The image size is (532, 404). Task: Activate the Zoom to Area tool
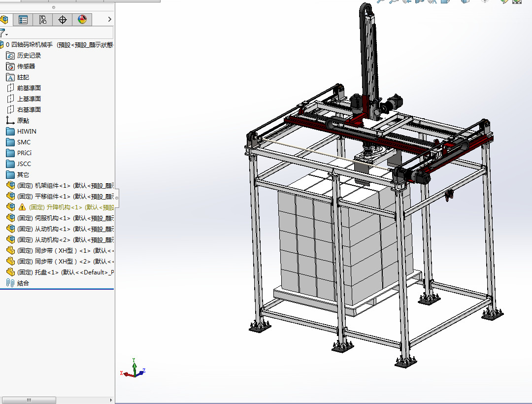[x=394, y=2]
